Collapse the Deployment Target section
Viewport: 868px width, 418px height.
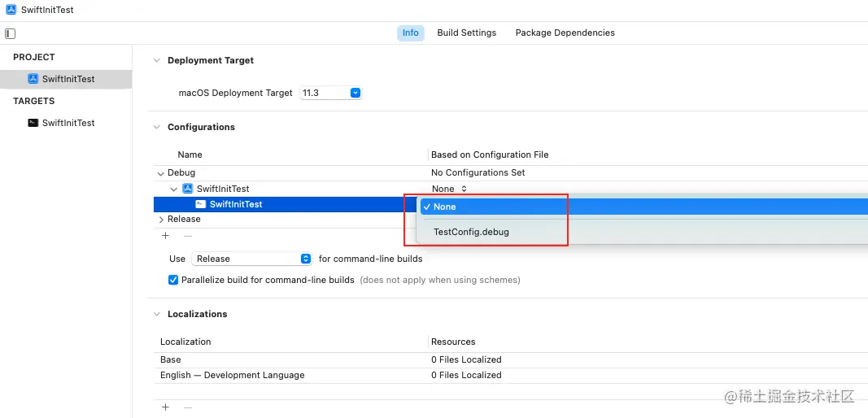tap(156, 60)
